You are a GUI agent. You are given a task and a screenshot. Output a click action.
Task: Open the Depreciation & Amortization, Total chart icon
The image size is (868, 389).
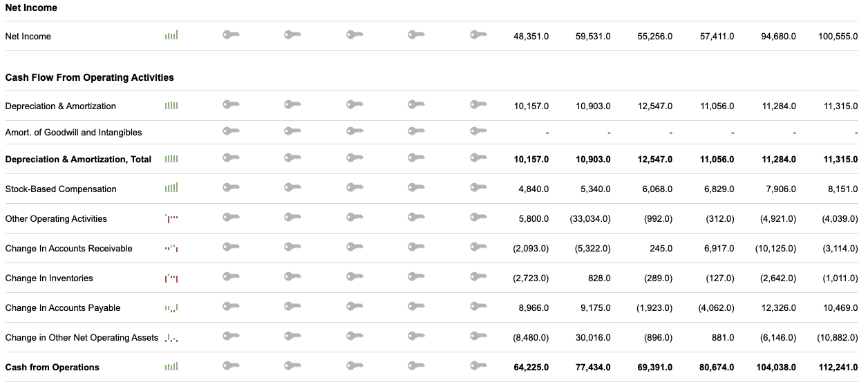click(171, 159)
